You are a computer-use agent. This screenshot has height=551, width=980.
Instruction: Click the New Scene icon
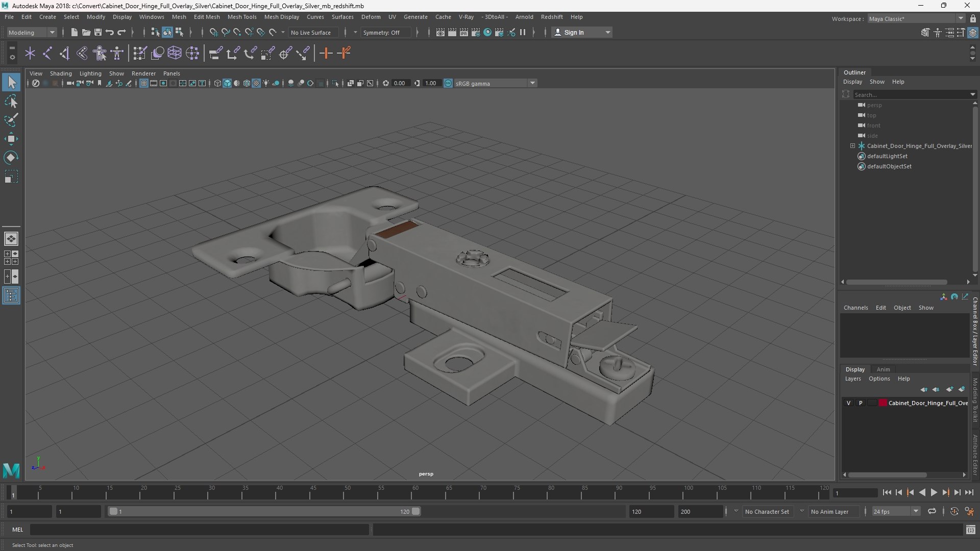74,32
